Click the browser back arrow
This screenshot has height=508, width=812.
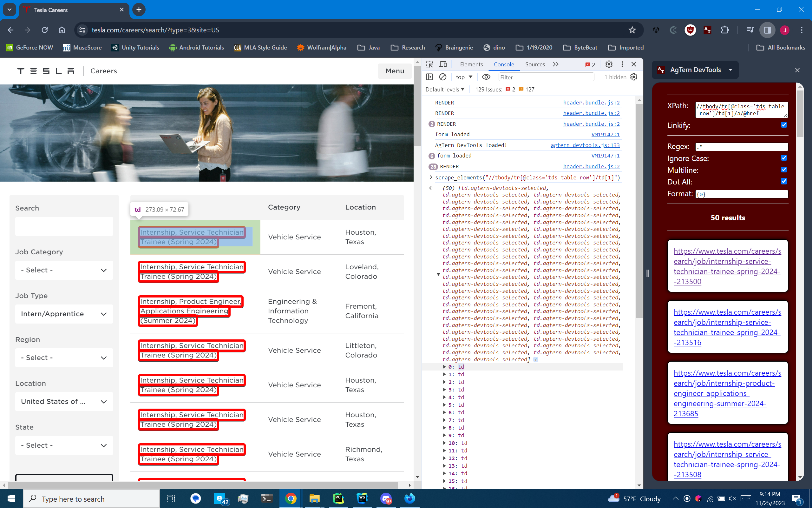[10, 30]
